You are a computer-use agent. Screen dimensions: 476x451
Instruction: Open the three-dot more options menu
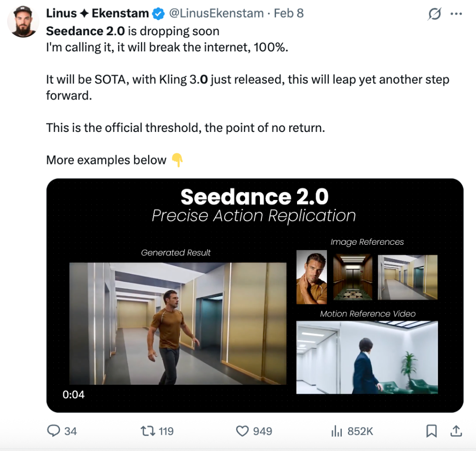pyautogui.click(x=456, y=14)
